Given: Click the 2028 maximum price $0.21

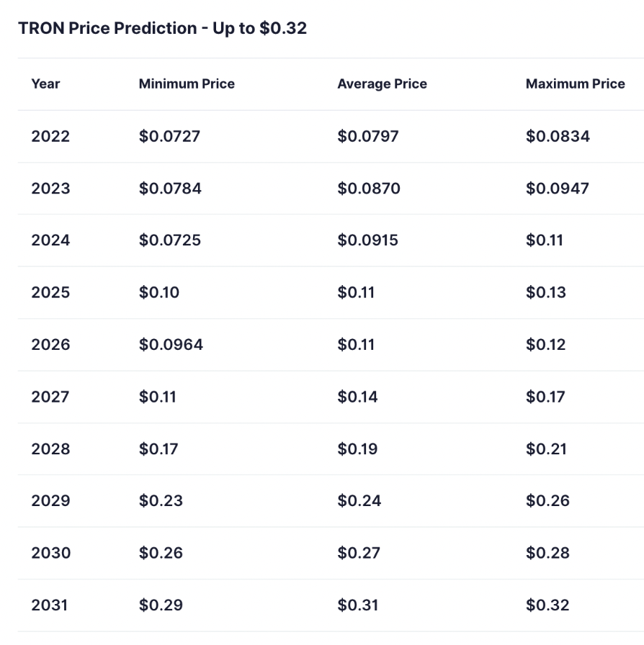Looking at the screenshot, I should pyautogui.click(x=546, y=449).
